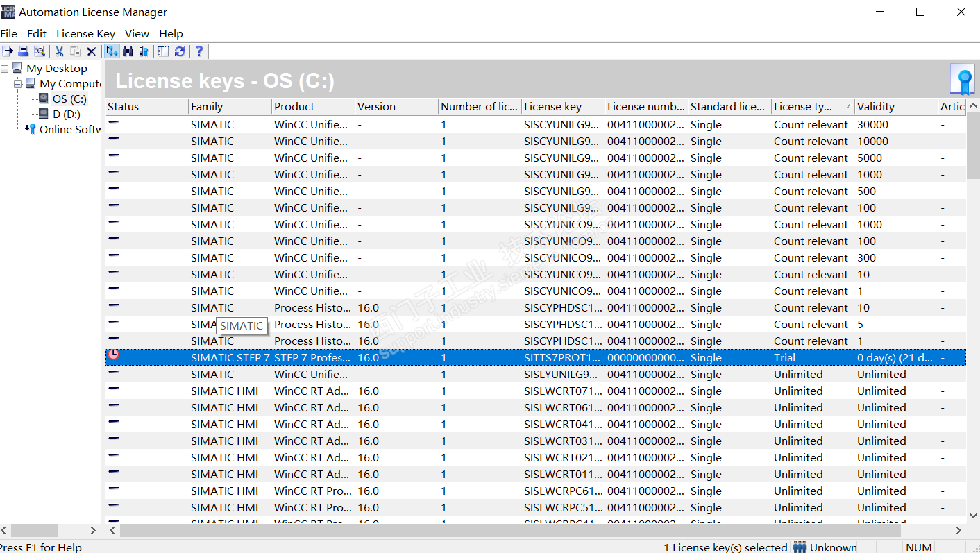
Task: Click license key SISLYUNILG9...
Action: click(563, 375)
